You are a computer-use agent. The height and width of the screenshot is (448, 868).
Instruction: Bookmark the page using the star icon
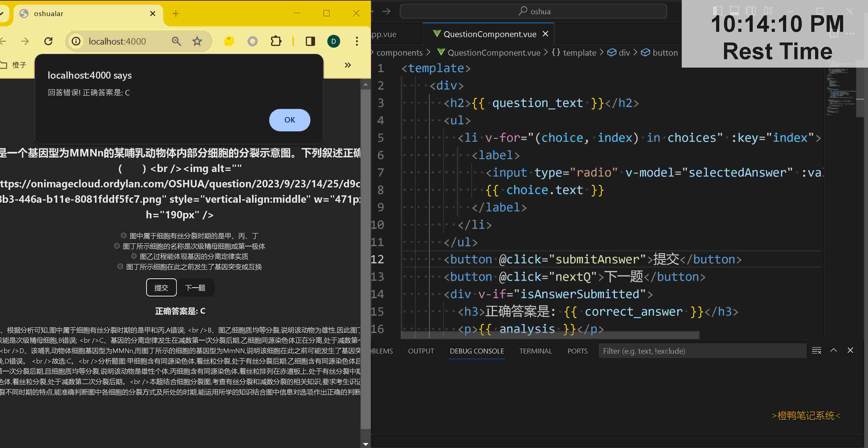pos(197,41)
